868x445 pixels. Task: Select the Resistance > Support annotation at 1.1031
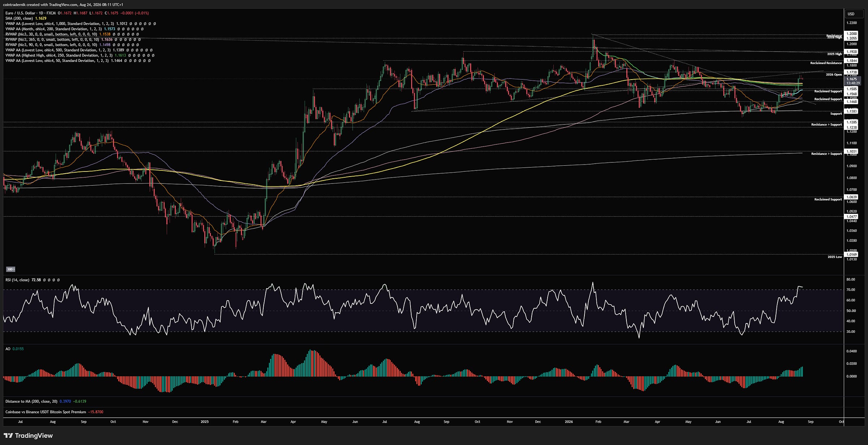click(826, 154)
